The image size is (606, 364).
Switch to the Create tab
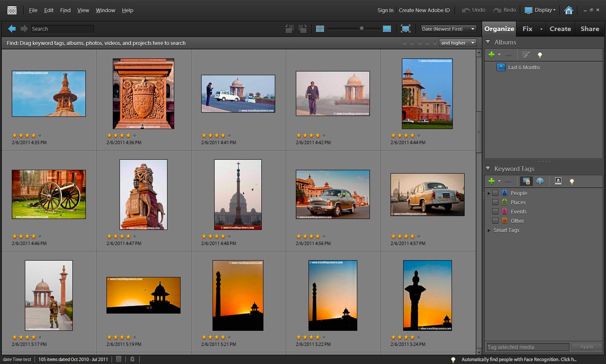point(560,29)
